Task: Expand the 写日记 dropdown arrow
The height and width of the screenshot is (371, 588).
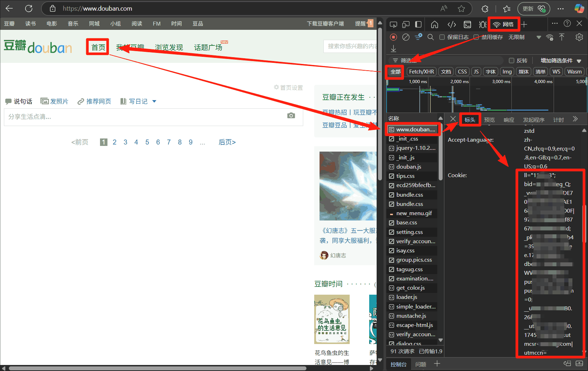Action: pos(154,102)
